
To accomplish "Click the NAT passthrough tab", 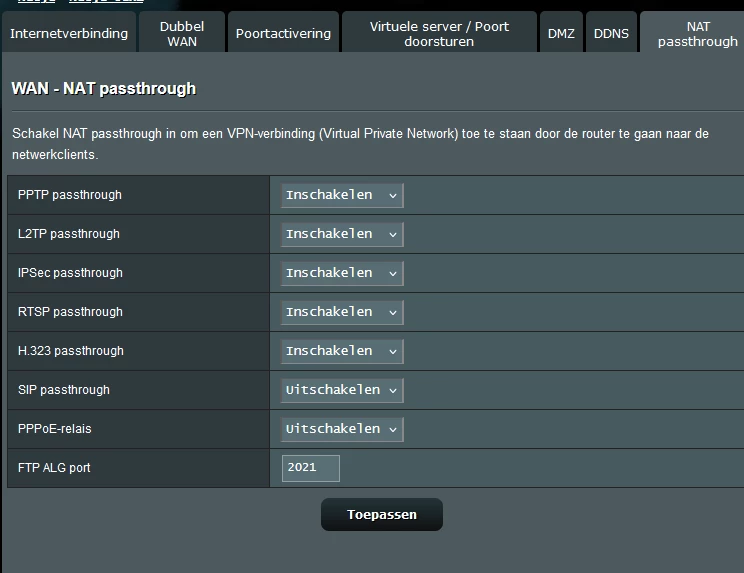I will (x=697, y=33).
